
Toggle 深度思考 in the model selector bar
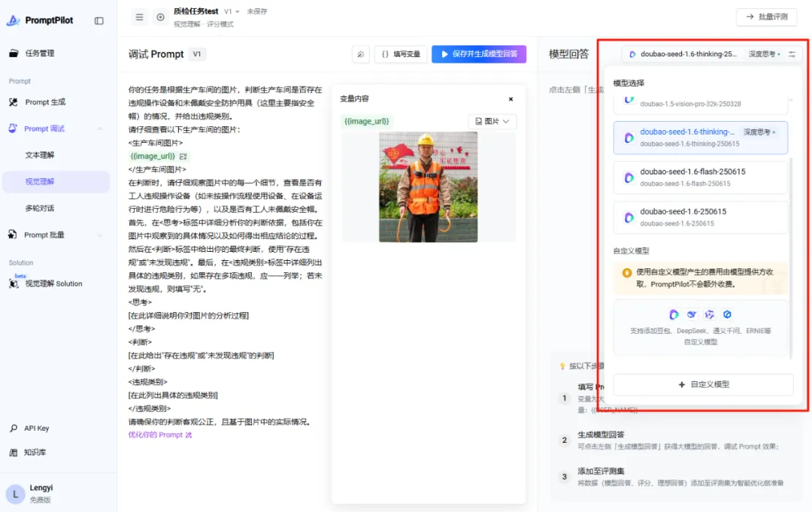764,54
